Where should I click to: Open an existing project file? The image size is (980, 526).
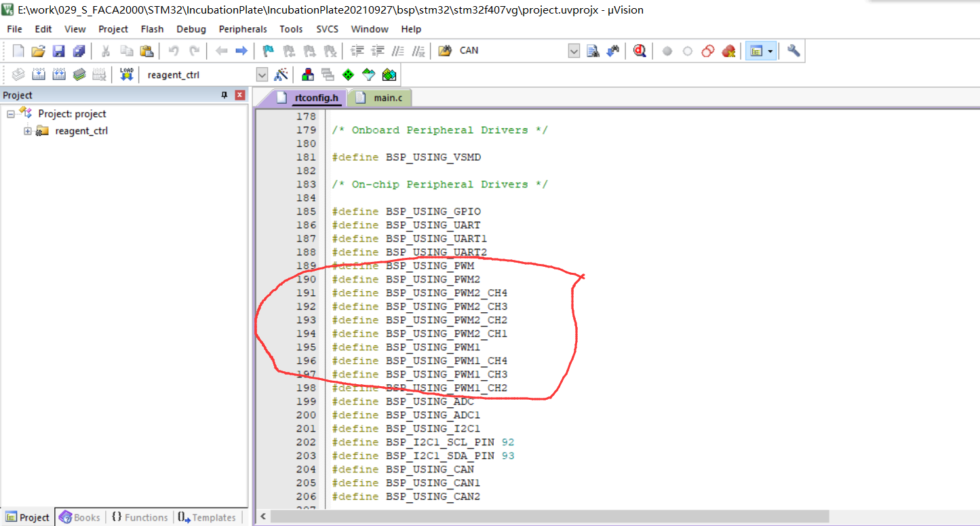[38, 50]
